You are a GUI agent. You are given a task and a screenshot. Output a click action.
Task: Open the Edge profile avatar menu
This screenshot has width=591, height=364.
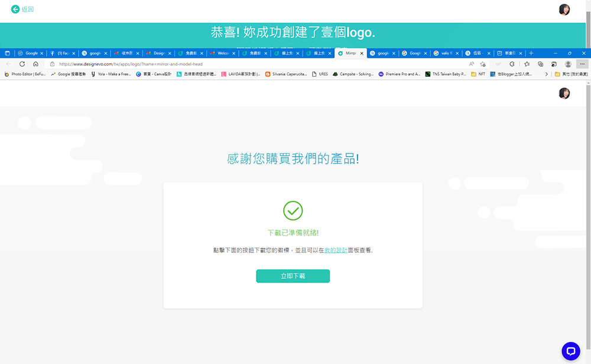coord(568,64)
